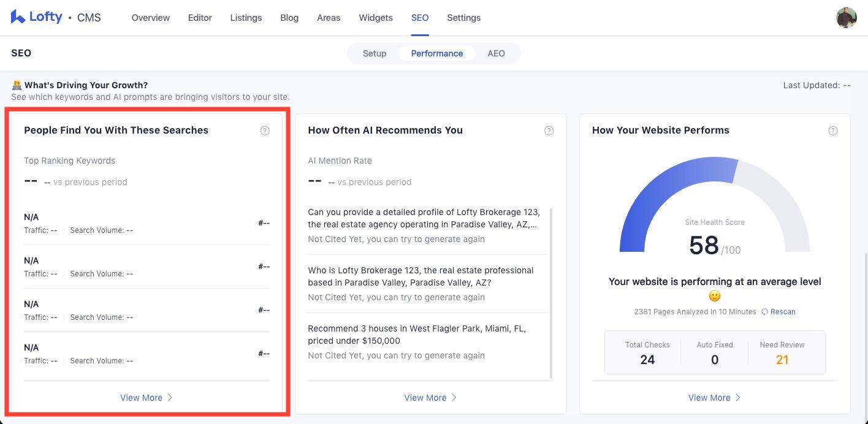The width and height of the screenshot is (868, 424).
Task: Switch to the AEO segment
Action: tap(496, 53)
